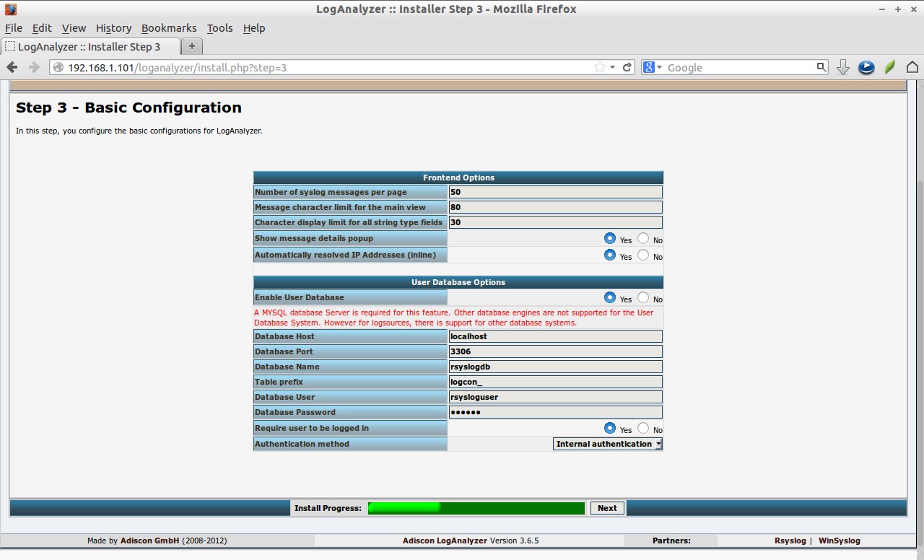Click the browser forward arrow

33,67
